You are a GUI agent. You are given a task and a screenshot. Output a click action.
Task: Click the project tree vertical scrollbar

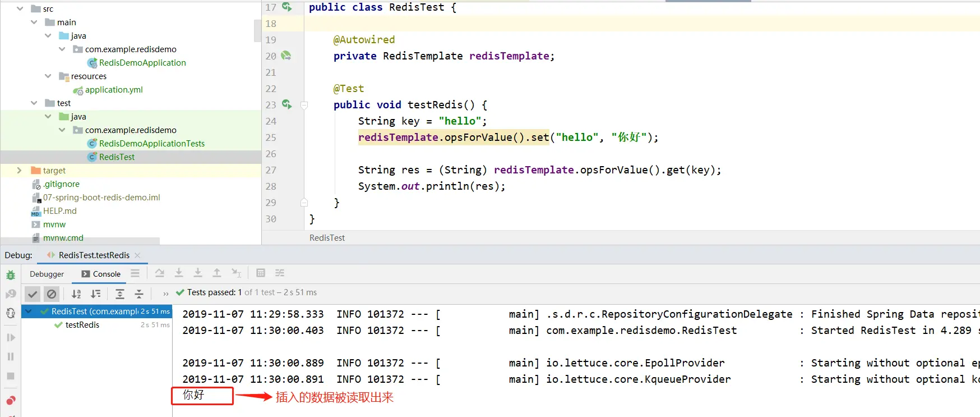tap(258, 31)
